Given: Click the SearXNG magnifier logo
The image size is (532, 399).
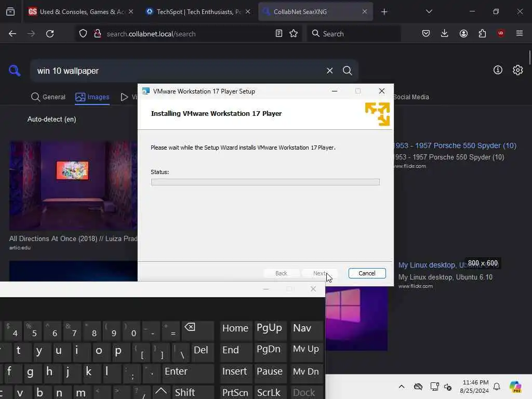Looking at the screenshot, I should coord(15,71).
